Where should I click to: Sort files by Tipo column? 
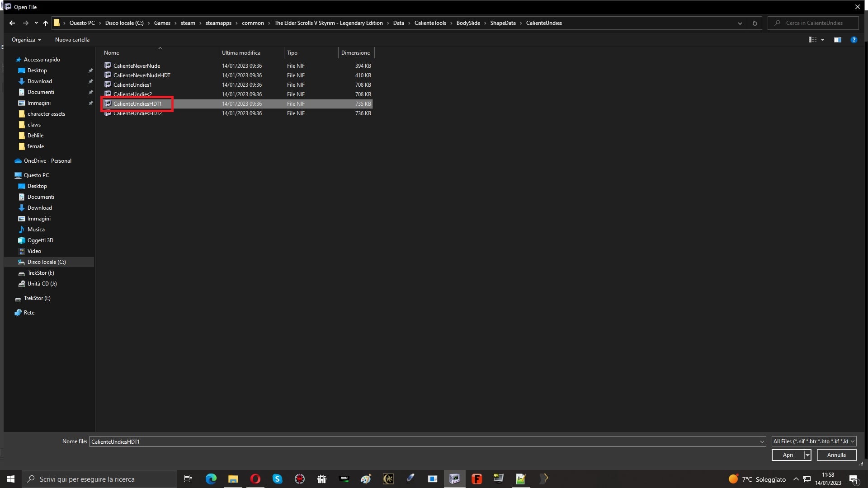311,53
